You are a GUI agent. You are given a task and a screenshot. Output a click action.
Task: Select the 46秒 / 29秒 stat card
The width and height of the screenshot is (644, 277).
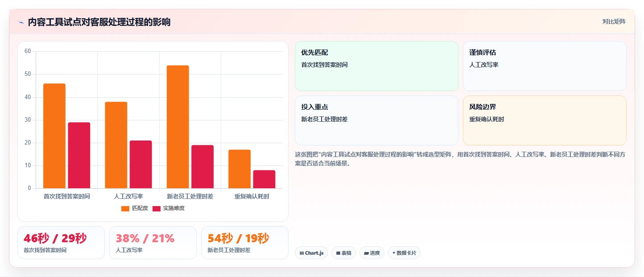pos(61,243)
